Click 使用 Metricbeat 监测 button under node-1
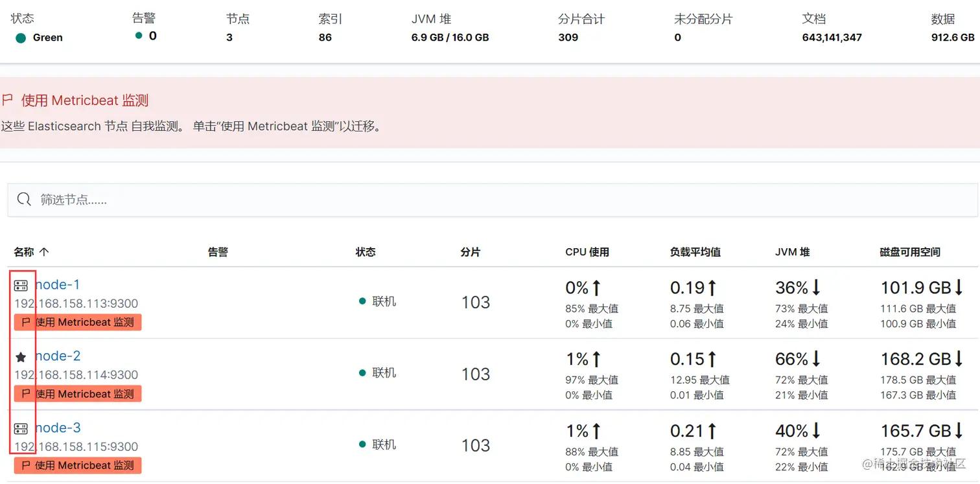 pos(77,322)
